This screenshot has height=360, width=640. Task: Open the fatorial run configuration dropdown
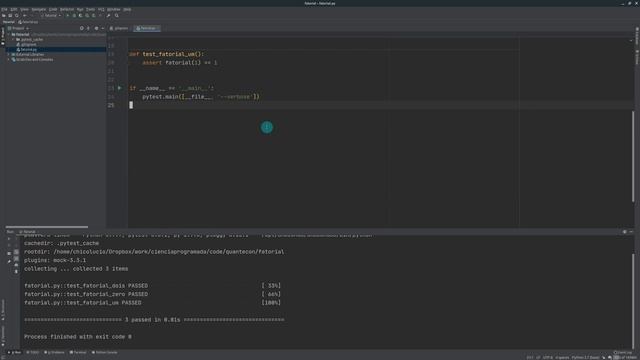tap(51, 16)
